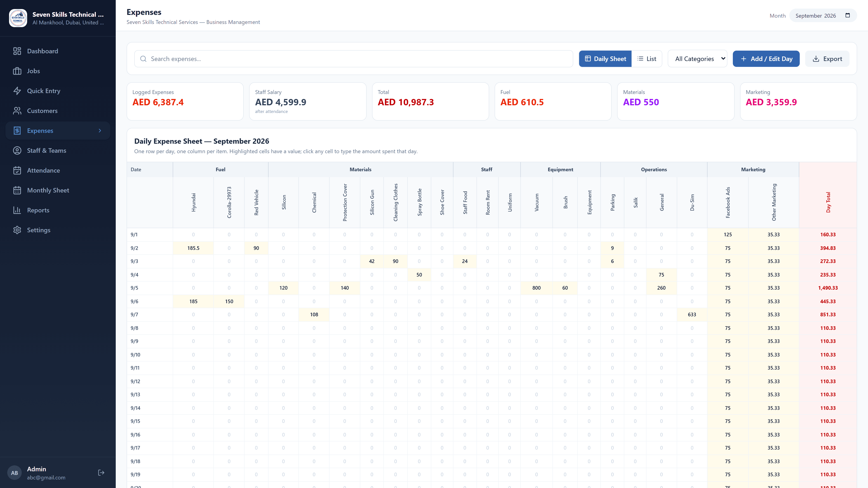
Task: Click the Day Total 1,490.33 value
Action: pyautogui.click(x=828, y=288)
